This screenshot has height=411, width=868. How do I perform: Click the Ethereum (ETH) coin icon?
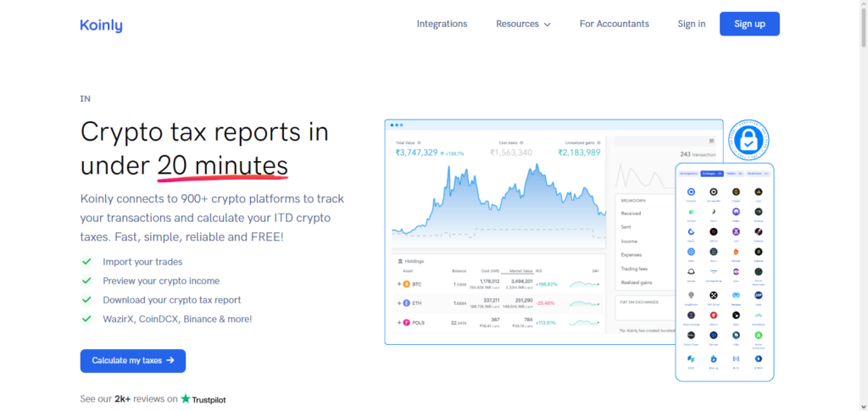pyautogui.click(x=406, y=303)
